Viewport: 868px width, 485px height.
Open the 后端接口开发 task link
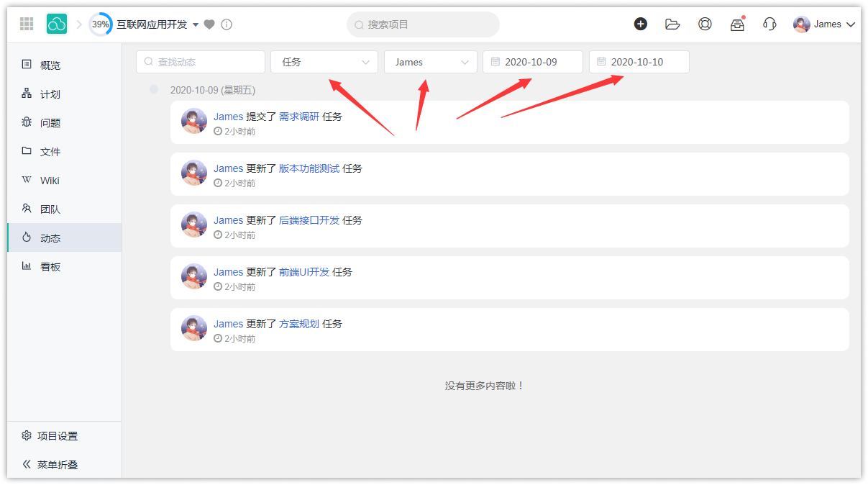309,220
